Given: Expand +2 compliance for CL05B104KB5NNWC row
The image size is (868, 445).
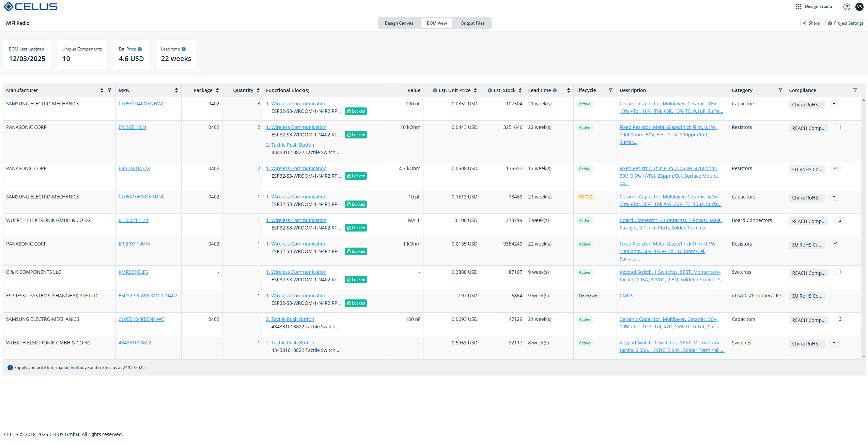Looking at the screenshot, I should (839, 320).
